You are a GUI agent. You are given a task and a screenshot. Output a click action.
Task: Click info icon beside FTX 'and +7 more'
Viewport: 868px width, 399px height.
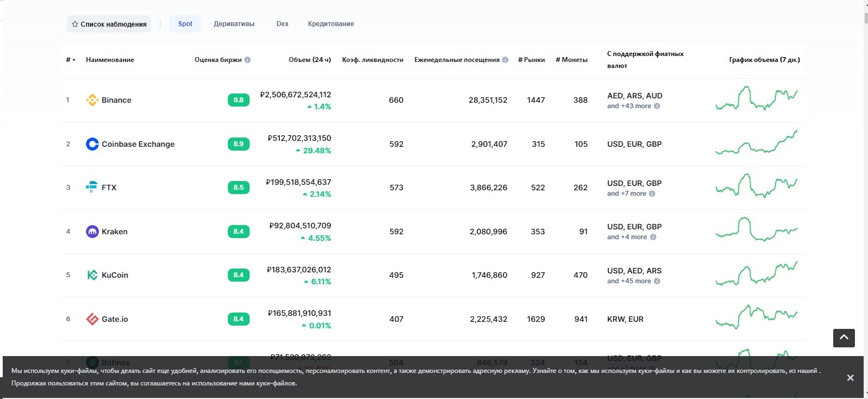click(652, 194)
